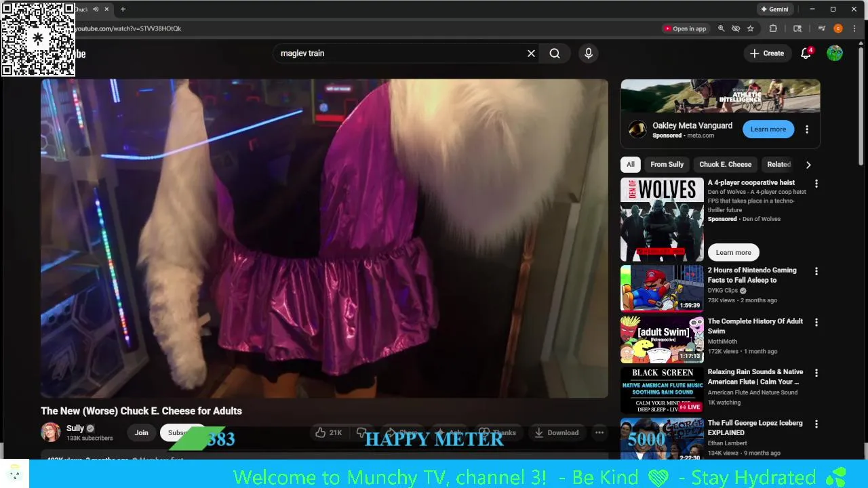Expand the filter chips with the right arrow

pos(808,164)
